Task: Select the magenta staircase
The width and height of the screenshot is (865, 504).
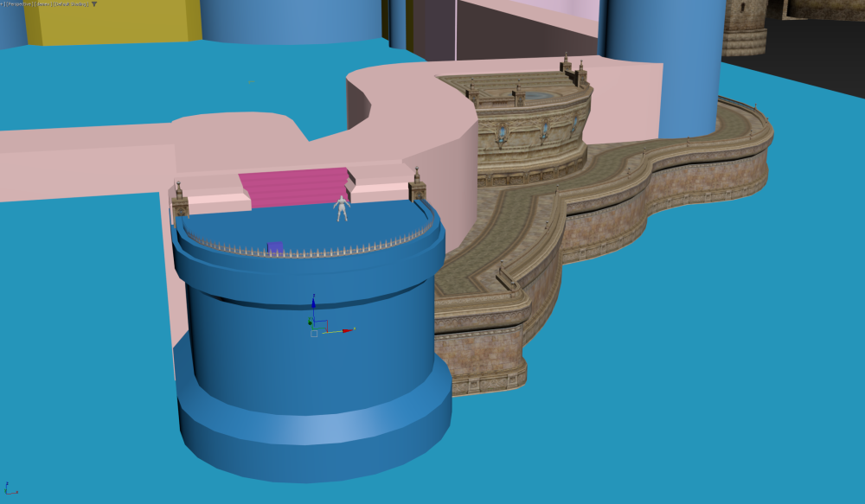Action: point(294,188)
